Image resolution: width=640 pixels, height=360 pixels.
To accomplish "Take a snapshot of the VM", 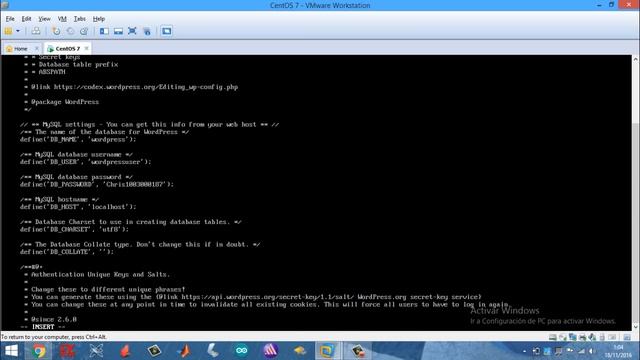I will (x=56, y=31).
